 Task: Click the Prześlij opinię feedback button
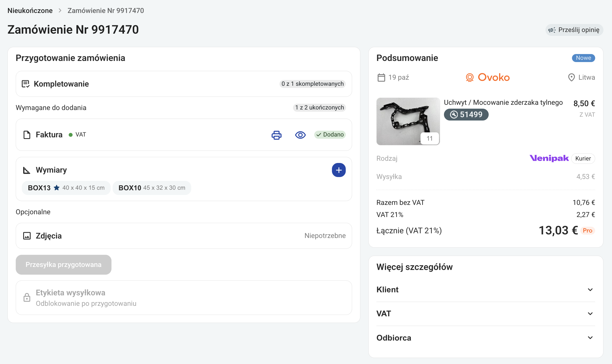click(574, 30)
